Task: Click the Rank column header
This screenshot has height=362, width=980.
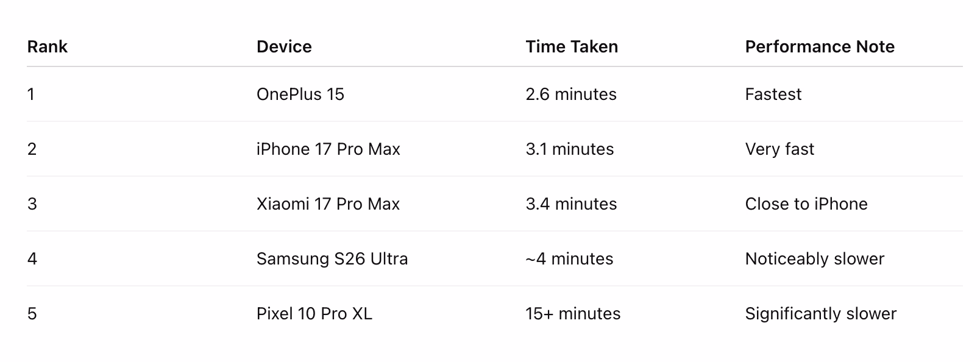Action: pyautogui.click(x=48, y=47)
